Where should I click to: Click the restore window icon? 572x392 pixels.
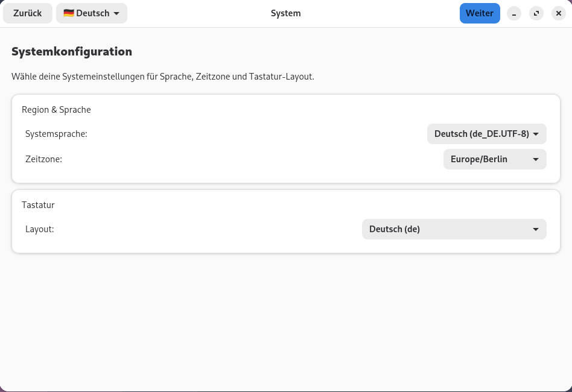[x=536, y=13]
